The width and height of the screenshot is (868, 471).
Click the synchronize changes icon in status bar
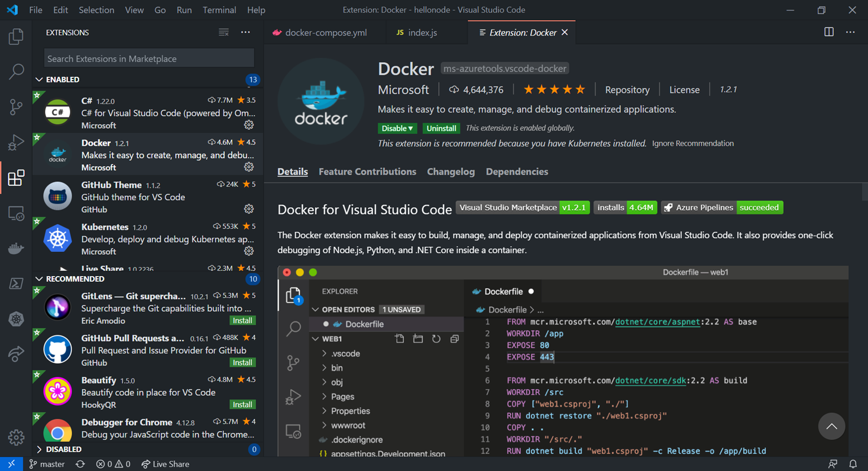(80, 464)
